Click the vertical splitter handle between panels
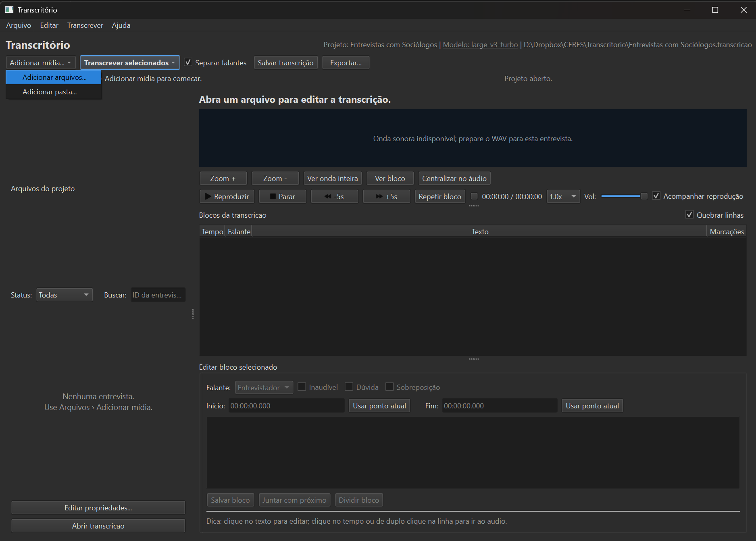Image resolution: width=756 pixels, height=541 pixels. (x=193, y=314)
